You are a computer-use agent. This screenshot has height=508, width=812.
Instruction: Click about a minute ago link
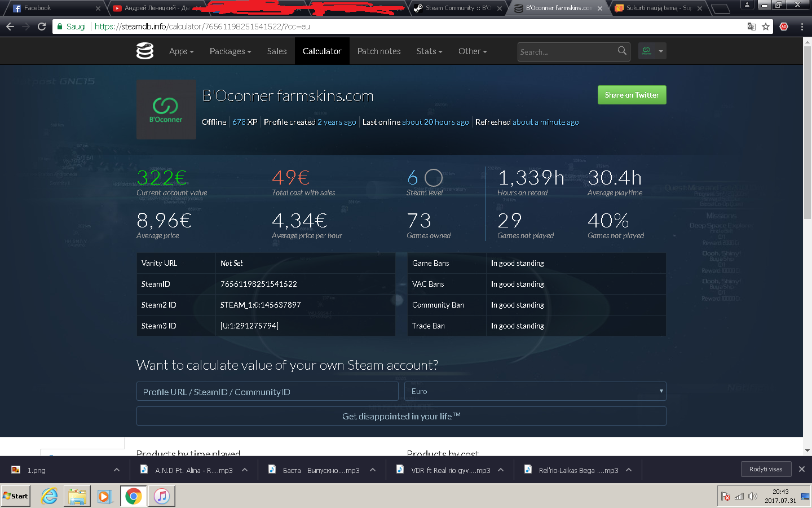click(545, 122)
